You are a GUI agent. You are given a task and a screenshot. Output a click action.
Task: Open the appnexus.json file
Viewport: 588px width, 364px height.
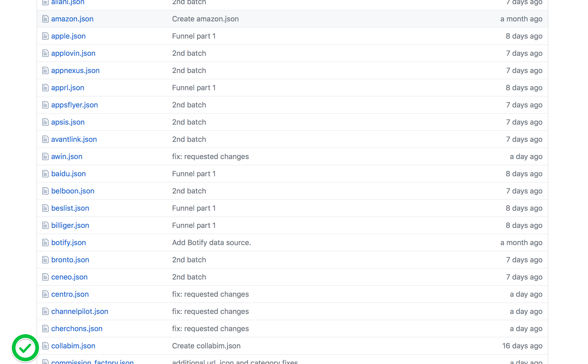(75, 70)
